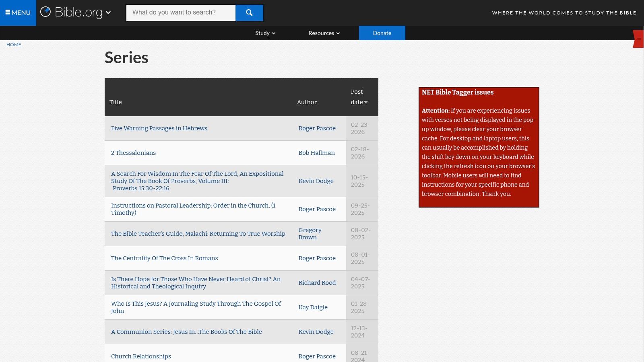Click the Bible.org globe logo icon
Image resolution: width=644 pixels, height=362 pixels.
click(x=45, y=12)
